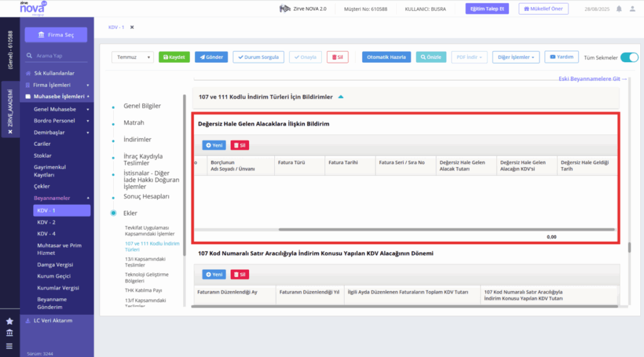Open THK Katılma Payı sub-item
644x357 pixels.
point(143,290)
